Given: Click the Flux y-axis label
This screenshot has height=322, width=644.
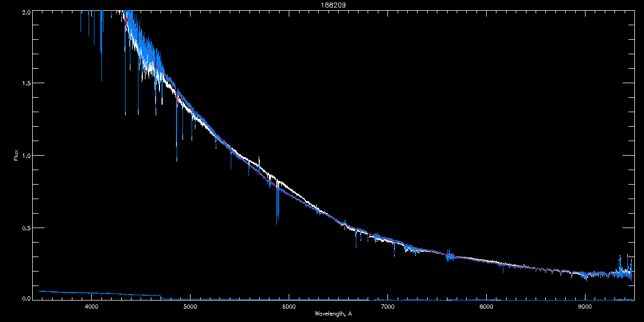Looking at the screenshot, I should click(x=16, y=156).
